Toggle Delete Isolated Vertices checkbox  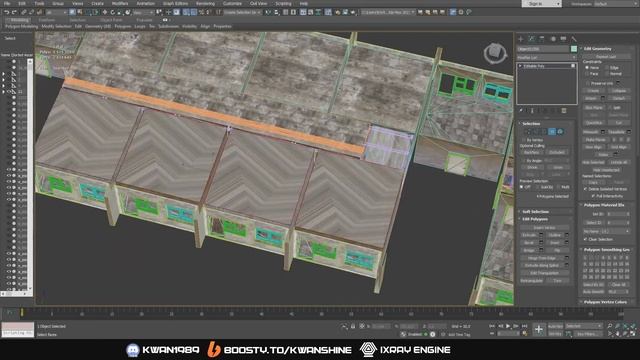586,189
